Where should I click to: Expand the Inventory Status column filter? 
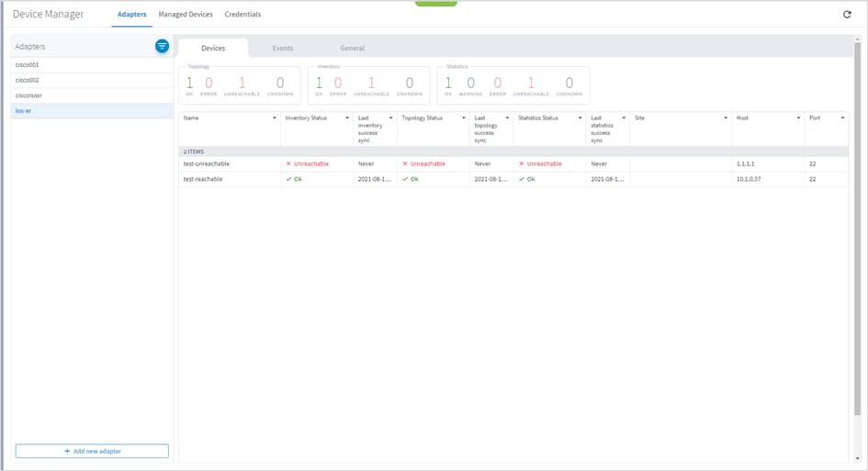point(346,118)
